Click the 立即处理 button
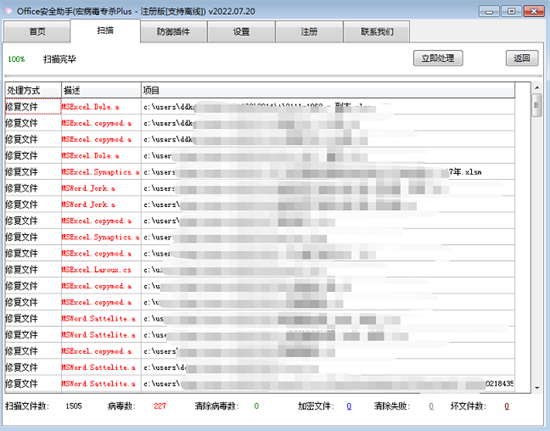Screen dimensions: 550x431 (438, 58)
